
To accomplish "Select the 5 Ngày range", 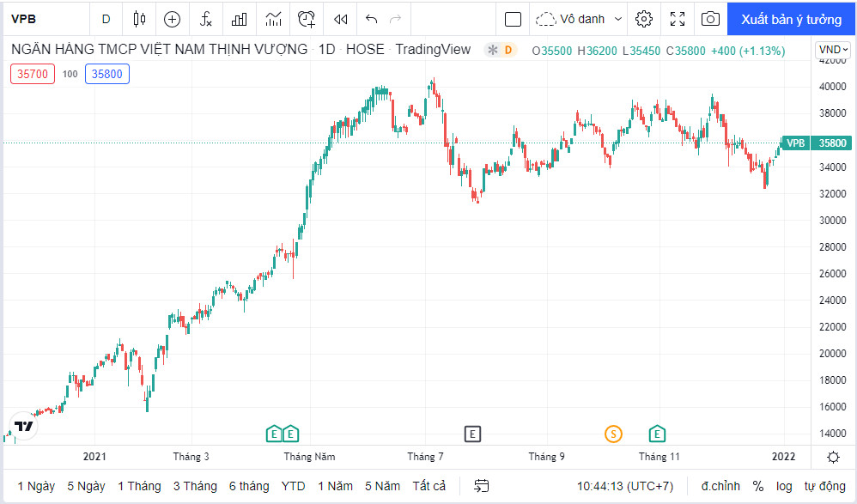I will [87, 486].
